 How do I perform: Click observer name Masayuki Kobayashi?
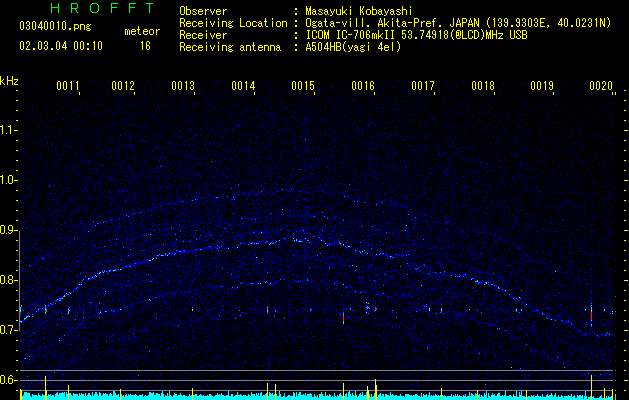(359, 11)
